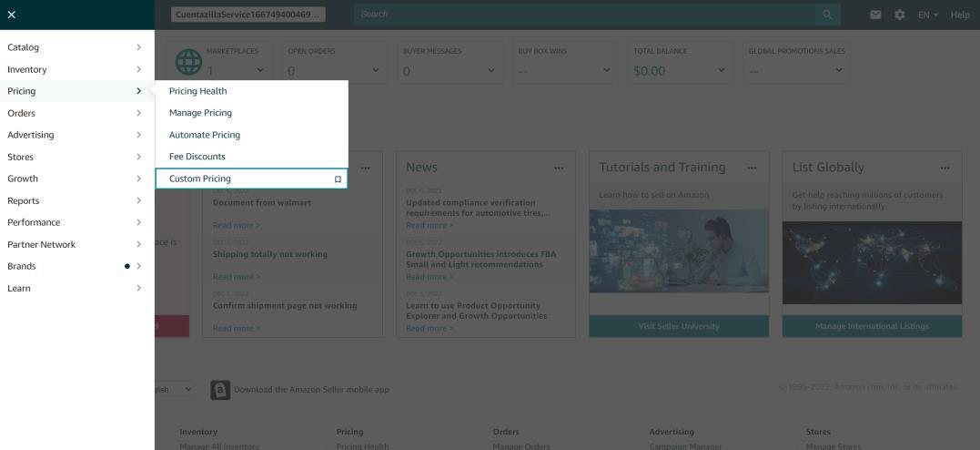Read more under Shipping totally not working
Screen dimensions: 980x450
pos(237,277)
